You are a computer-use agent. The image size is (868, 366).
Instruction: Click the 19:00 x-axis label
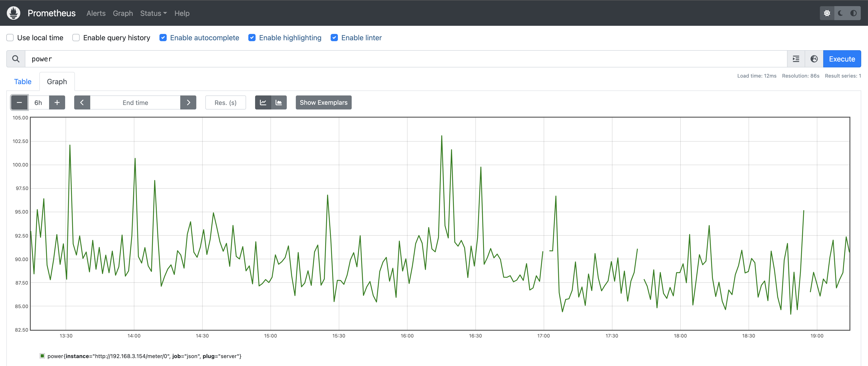point(817,336)
